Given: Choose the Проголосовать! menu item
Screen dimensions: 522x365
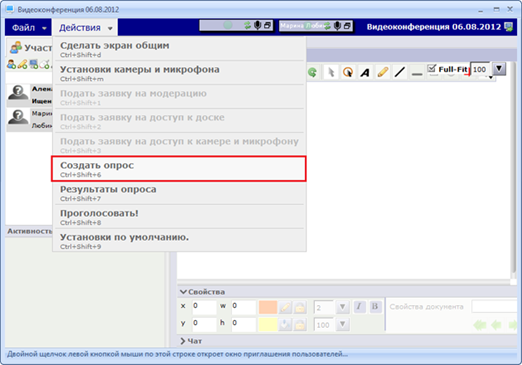Looking at the screenshot, I should 179,217.
